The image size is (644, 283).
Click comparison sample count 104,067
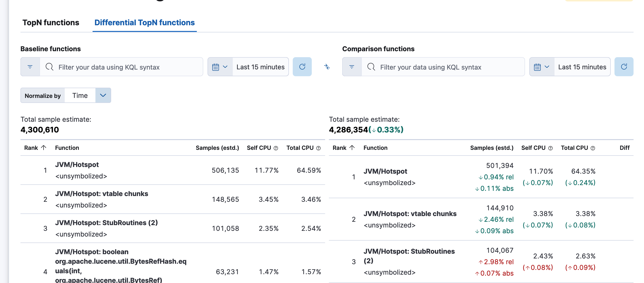coord(500,250)
